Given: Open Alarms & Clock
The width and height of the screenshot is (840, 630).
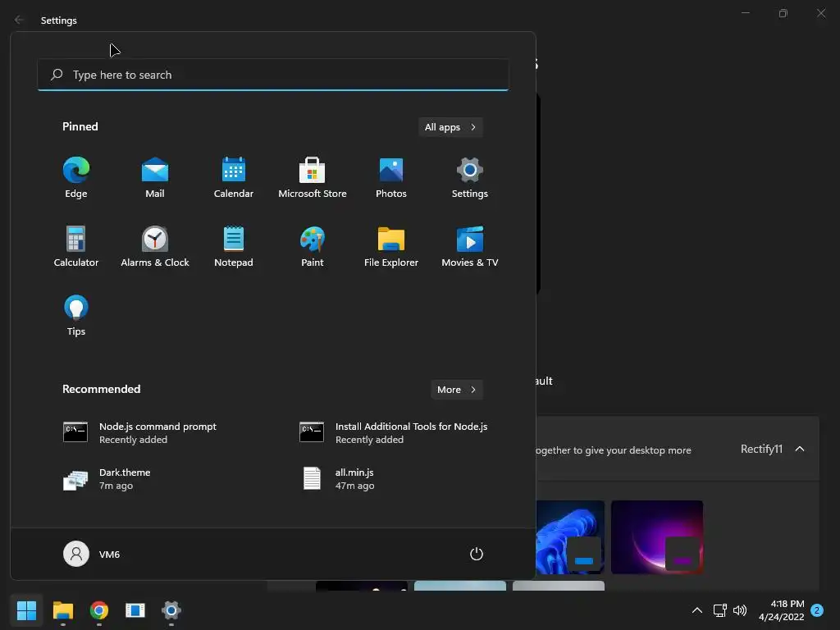Looking at the screenshot, I should click(155, 246).
